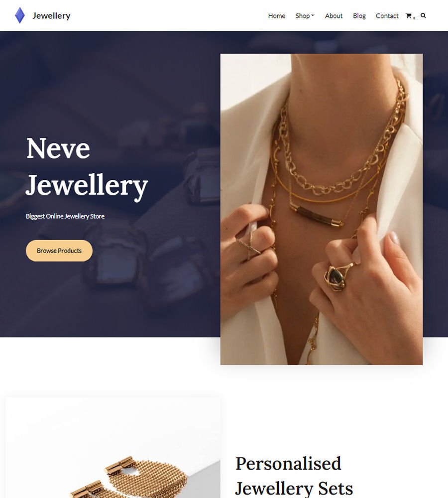Click the cart item count badge
Viewport: 448px width, 498px height.
tap(414, 18)
